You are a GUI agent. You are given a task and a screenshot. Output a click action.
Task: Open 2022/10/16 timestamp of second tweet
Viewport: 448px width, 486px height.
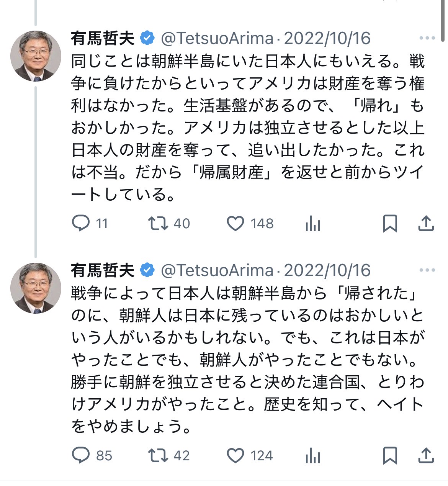click(327, 270)
